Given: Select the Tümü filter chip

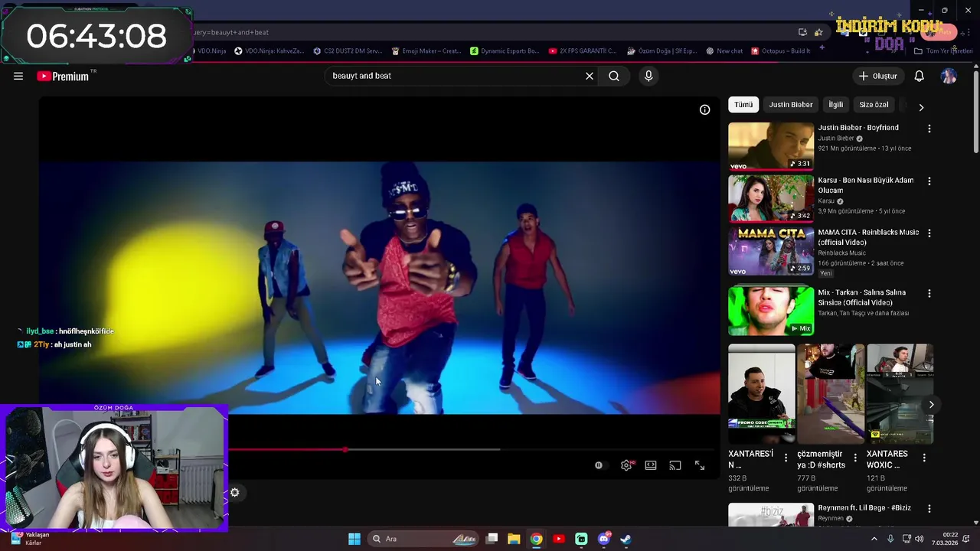Looking at the screenshot, I should click(743, 105).
